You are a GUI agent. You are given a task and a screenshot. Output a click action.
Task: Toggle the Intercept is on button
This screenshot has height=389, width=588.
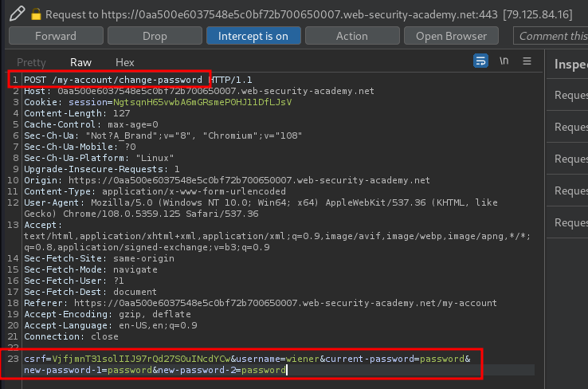pos(253,36)
